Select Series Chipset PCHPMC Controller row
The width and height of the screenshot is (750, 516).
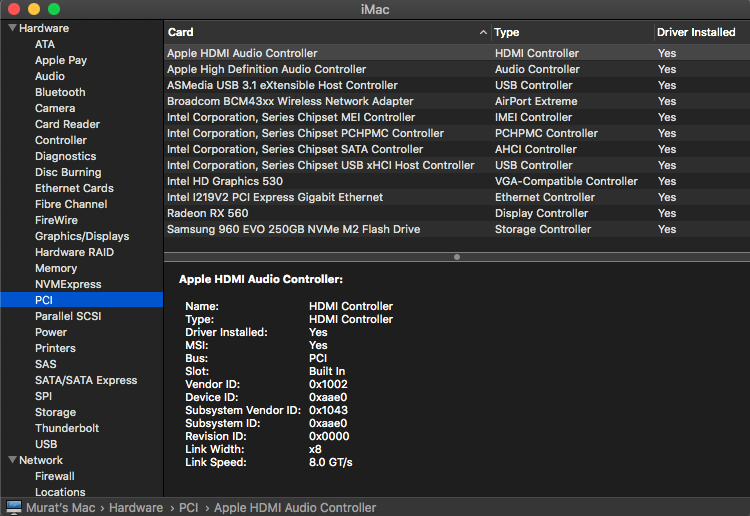point(457,133)
